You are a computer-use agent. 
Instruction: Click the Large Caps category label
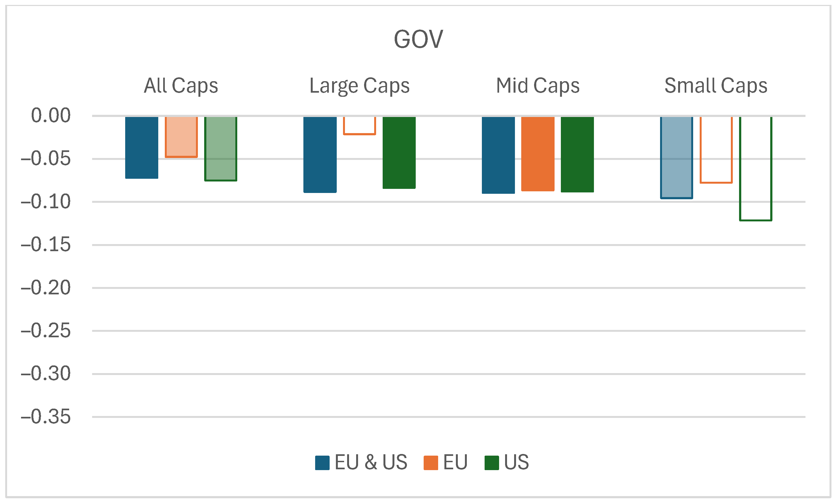pyautogui.click(x=359, y=86)
